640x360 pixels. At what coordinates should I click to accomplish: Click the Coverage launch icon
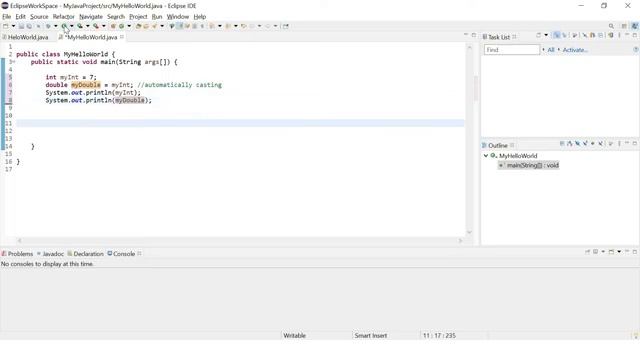tap(80, 26)
